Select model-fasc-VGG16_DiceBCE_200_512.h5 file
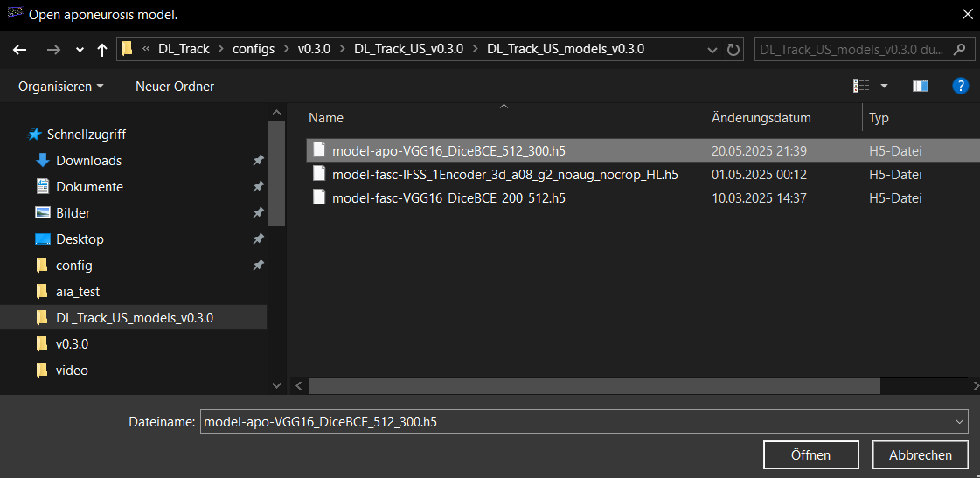The width and height of the screenshot is (980, 478). pyautogui.click(x=448, y=198)
